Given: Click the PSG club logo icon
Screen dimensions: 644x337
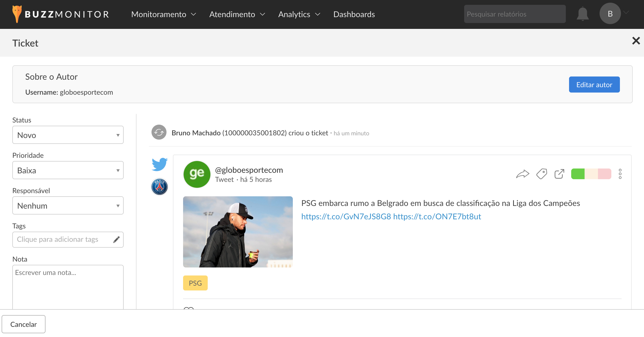Looking at the screenshot, I should pos(160,187).
